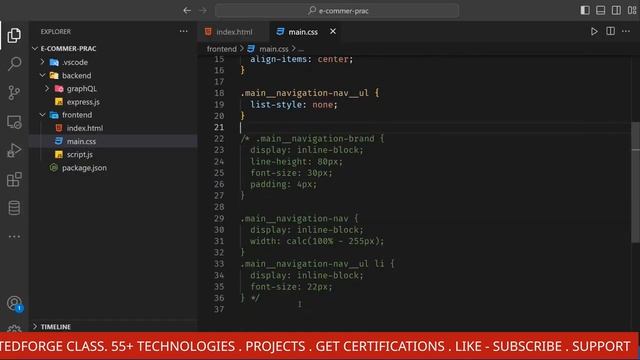Click the EXPLORER panel title
This screenshot has height=360, width=640.
coord(56,31)
